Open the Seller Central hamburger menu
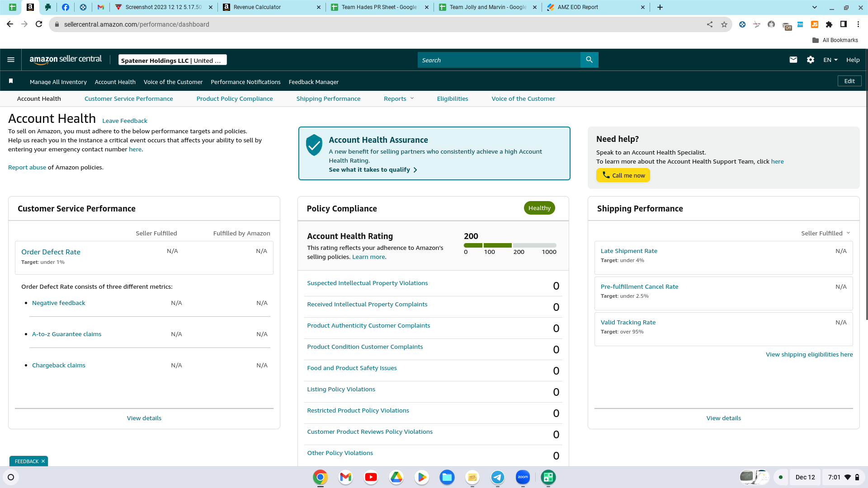The height and width of the screenshot is (488, 868). pyautogui.click(x=11, y=60)
